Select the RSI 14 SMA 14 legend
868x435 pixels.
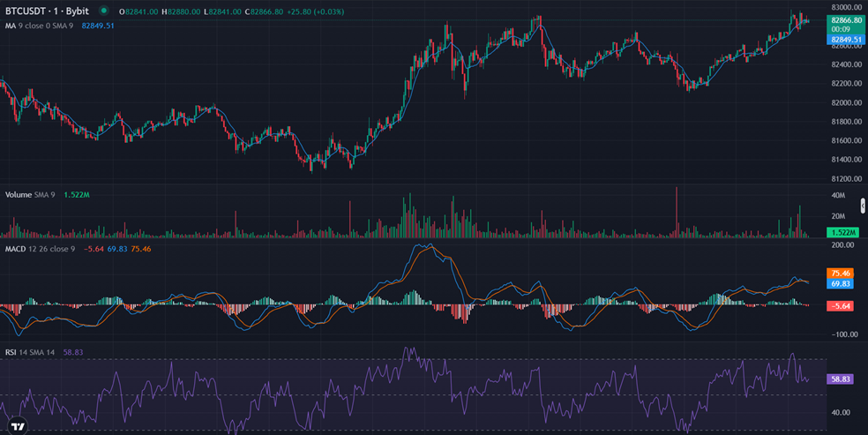point(30,352)
